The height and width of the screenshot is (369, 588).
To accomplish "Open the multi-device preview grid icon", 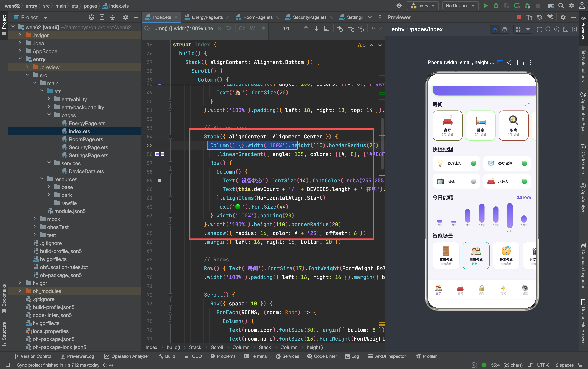I will point(518,29).
